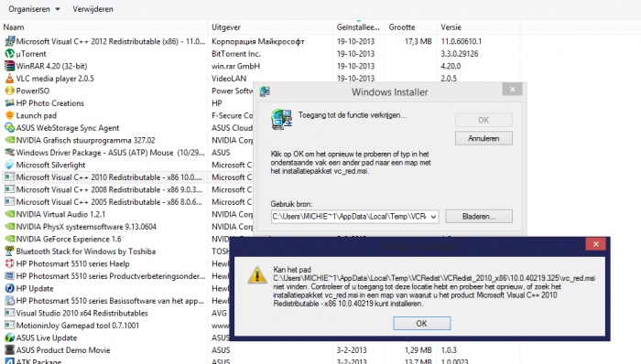
Task: Click the Windows Driver Package ASUS Mouse icon
Action: [9, 152]
